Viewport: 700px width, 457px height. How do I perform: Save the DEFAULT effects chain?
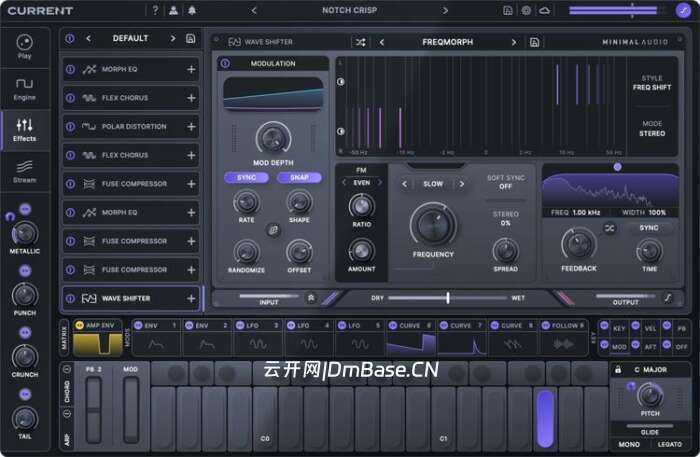coord(191,39)
